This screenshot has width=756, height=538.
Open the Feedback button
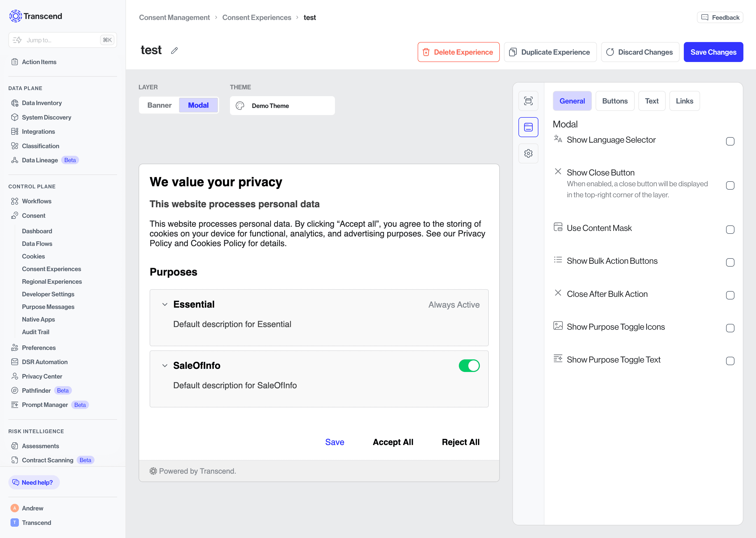[720, 17]
